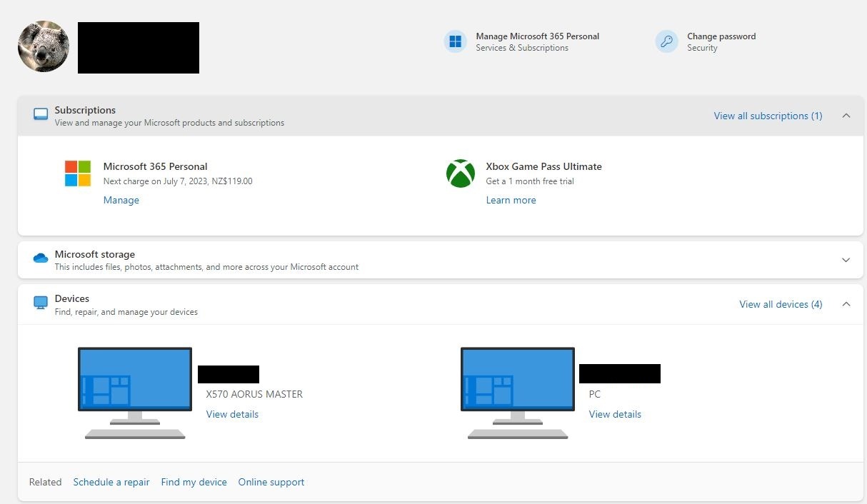Expand the Microsoft storage section chevron
This screenshot has width=867, height=504.
pyautogui.click(x=846, y=260)
